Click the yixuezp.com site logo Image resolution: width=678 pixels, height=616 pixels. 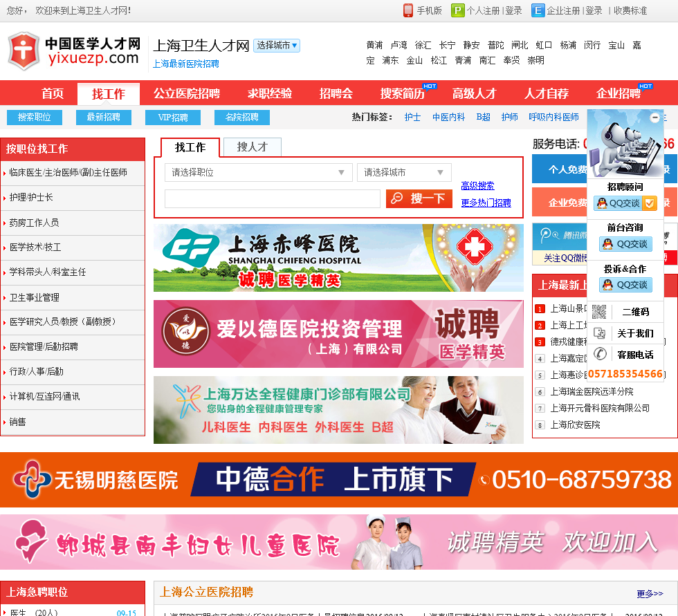(x=75, y=51)
